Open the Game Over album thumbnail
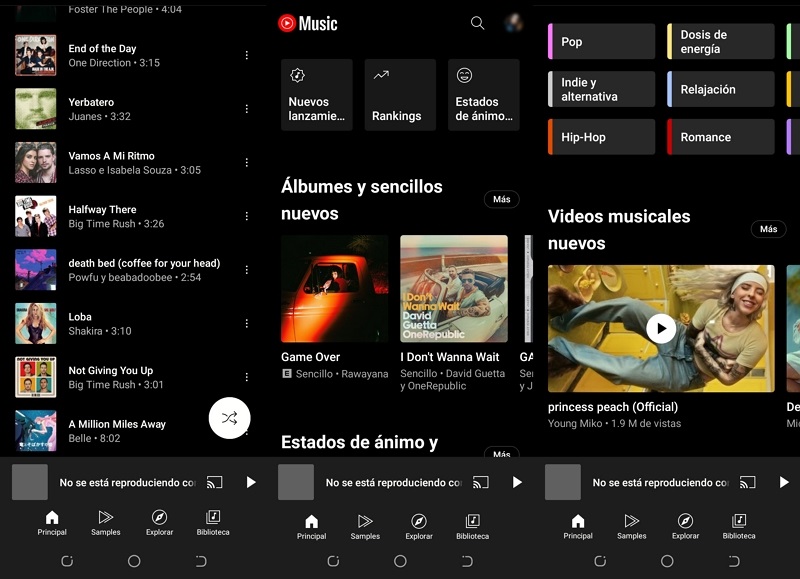This screenshot has width=800, height=579. pos(333,288)
